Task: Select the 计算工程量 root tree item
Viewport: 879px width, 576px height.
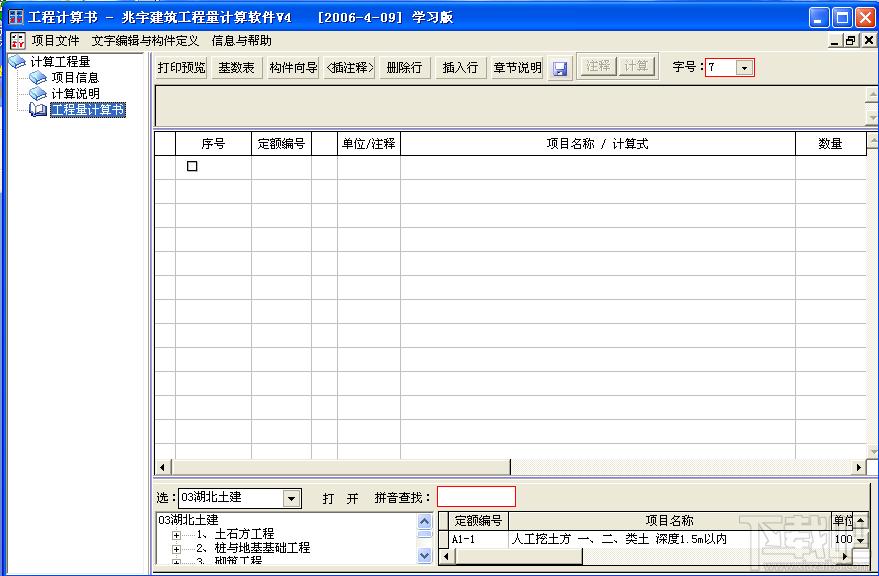Action: click(60, 62)
